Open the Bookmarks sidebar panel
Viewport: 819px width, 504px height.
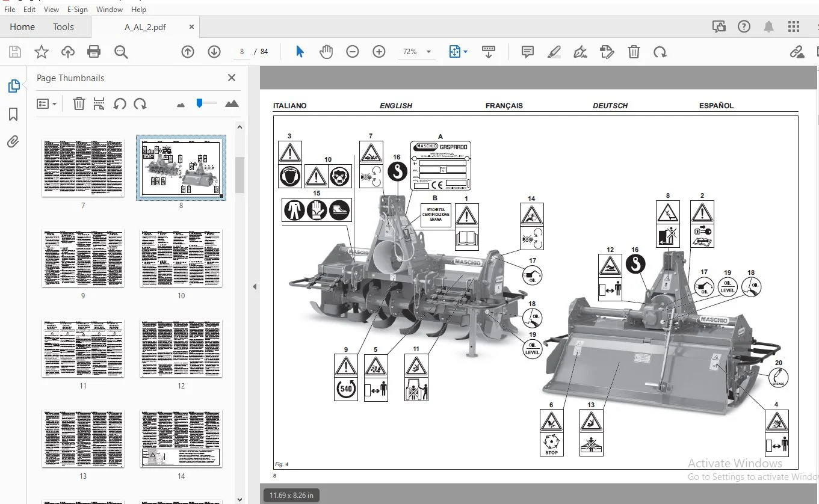point(13,114)
